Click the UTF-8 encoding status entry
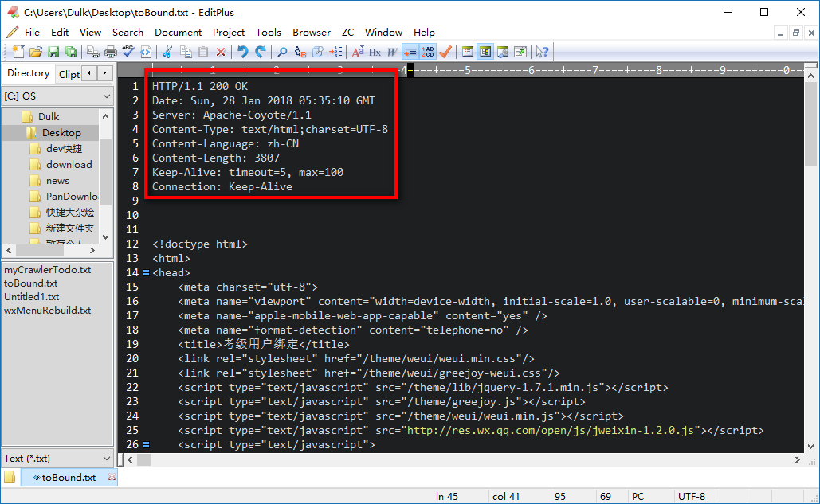The height and width of the screenshot is (504, 820). [692, 496]
